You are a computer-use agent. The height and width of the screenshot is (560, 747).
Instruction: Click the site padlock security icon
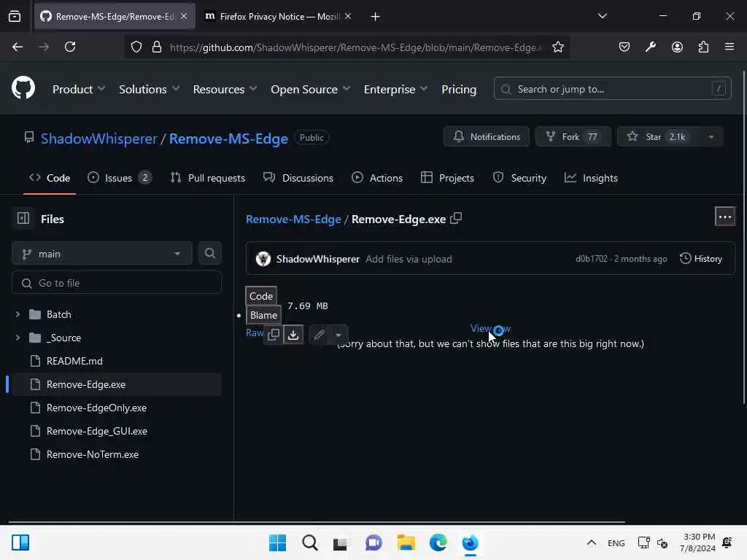[x=157, y=47]
